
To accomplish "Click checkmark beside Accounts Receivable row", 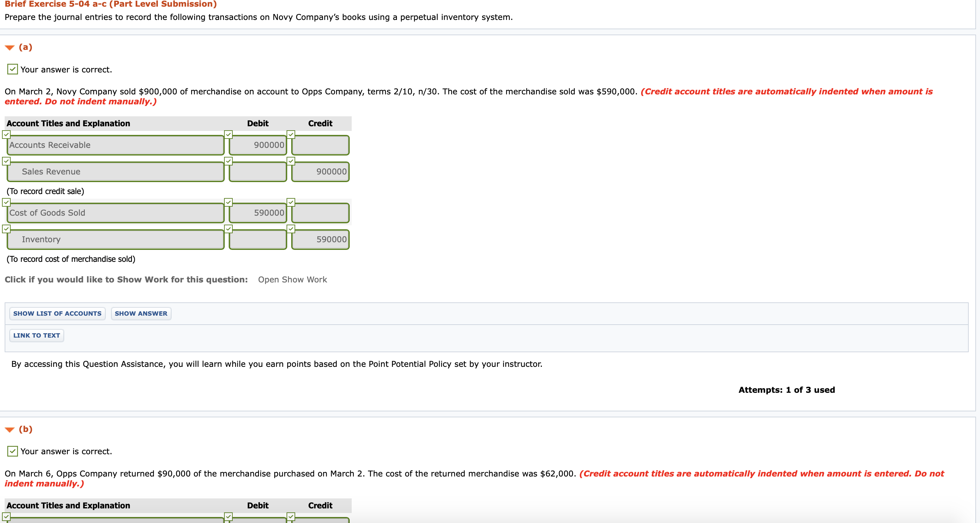I will (x=6, y=135).
